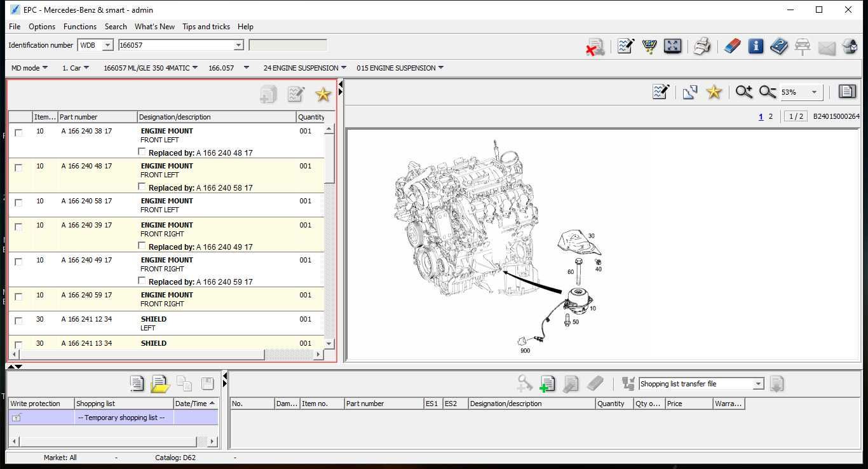
Task: Zoom out with the magnifier minus icon
Action: (x=768, y=92)
